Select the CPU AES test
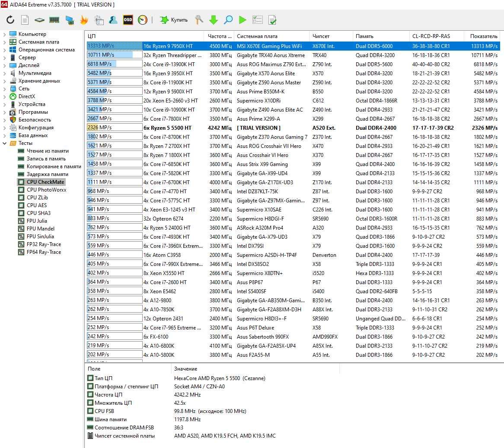The height and width of the screenshot is (448, 504). [x=37, y=205]
